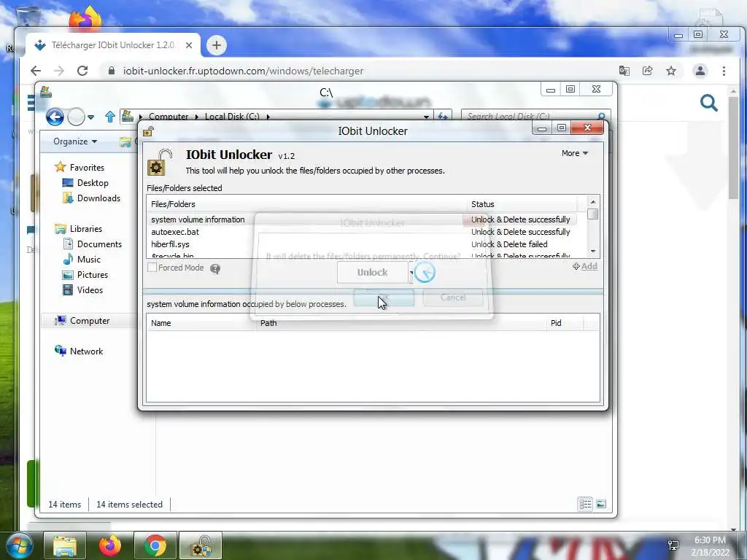Click Cancel in the confirmation dialog
The height and width of the screenshot is (560, 747).
coord(453,297)
